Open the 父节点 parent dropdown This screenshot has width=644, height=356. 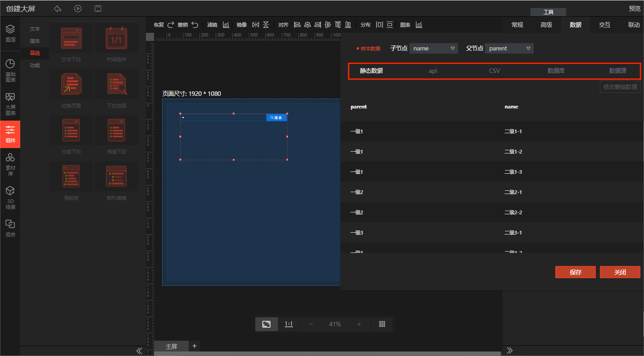point(509,48)
